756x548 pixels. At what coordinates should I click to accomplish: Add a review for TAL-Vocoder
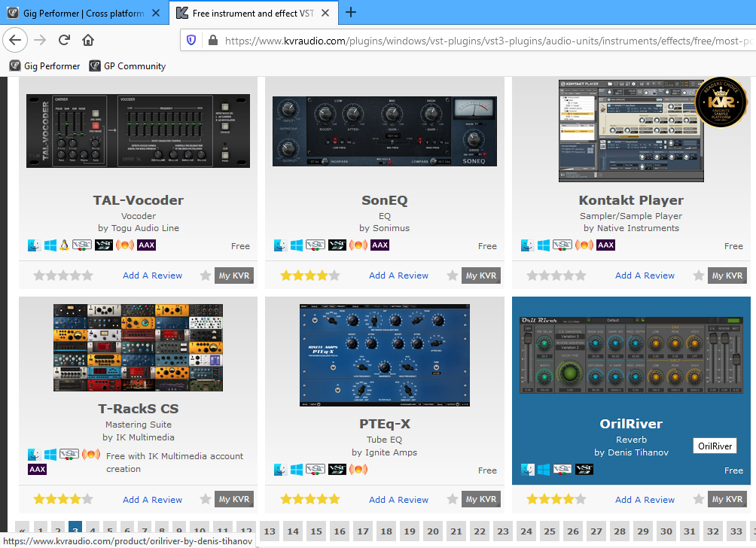click(x=152, y=276)
